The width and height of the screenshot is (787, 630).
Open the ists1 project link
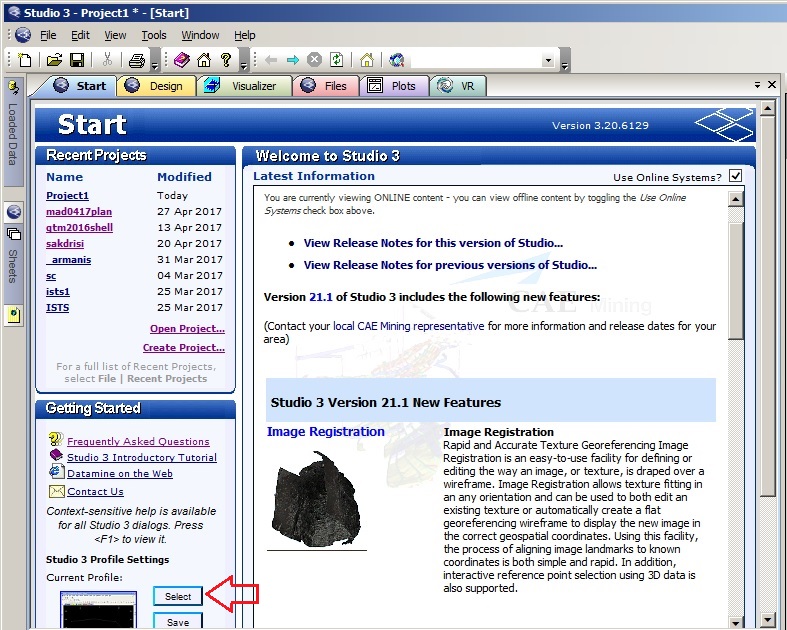[x=58, y=292]
